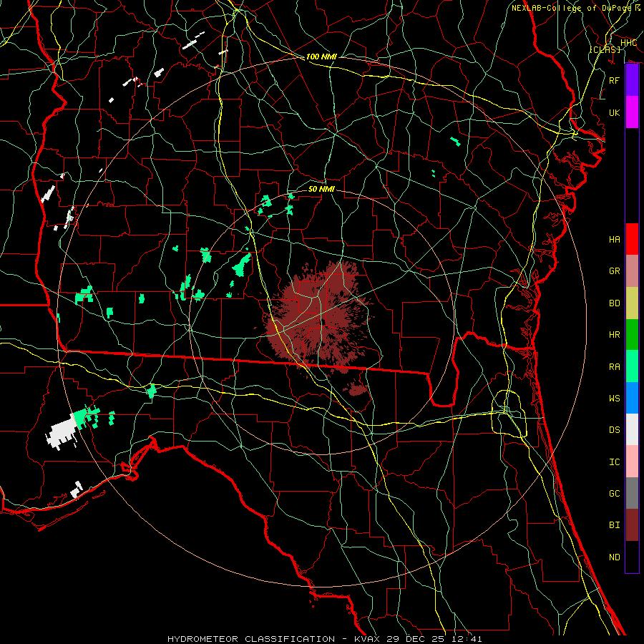Click the 50 NMI range ring label
The image size is (644, 644).
[x=321, y=189]
